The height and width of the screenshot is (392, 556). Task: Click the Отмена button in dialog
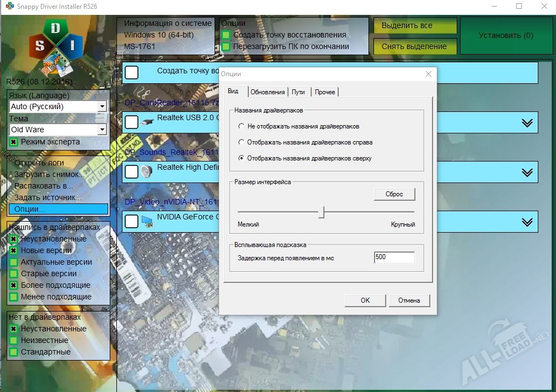[409, 300]
